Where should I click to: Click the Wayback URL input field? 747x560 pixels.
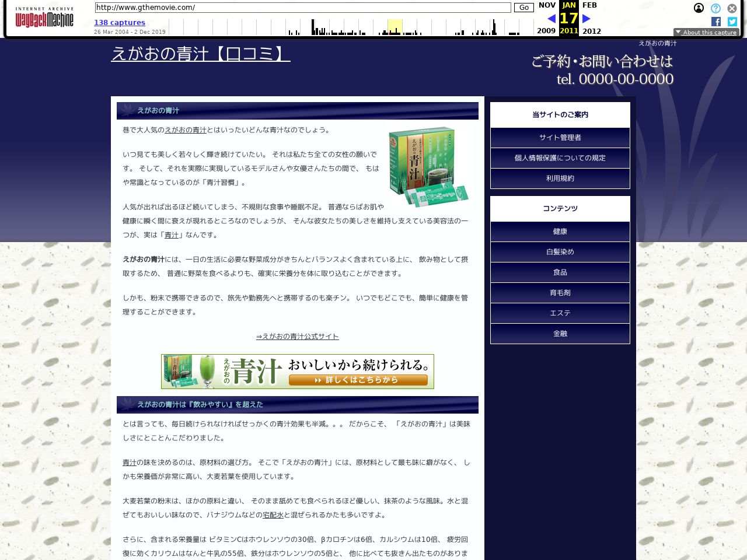pyautogui.click(x=303, y=8)
